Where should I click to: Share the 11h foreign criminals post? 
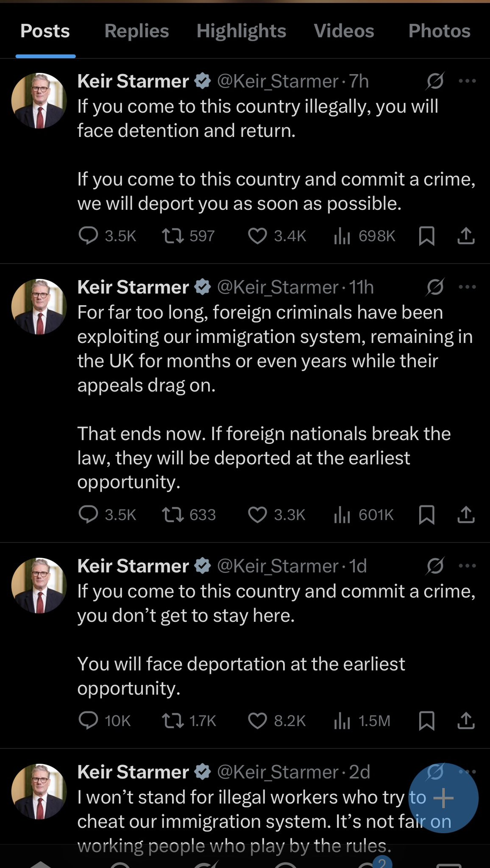tap(466, 515)
